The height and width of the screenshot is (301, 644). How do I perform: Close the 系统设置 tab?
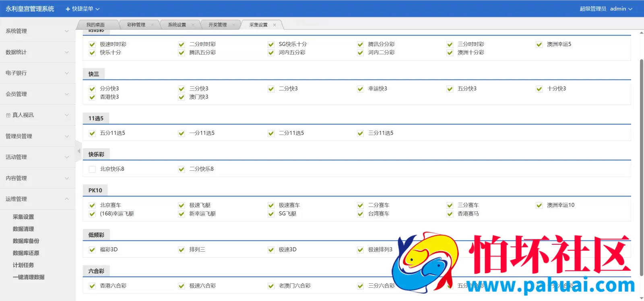click(193, 25)
